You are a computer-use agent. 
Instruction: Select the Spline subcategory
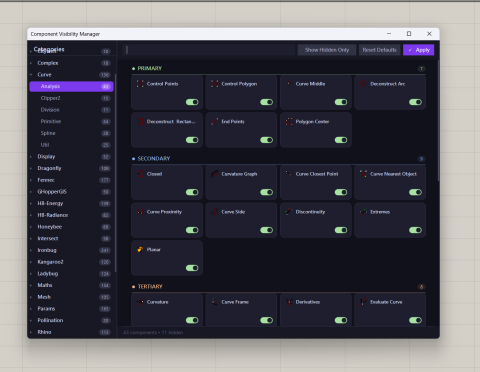coord(71,133)
